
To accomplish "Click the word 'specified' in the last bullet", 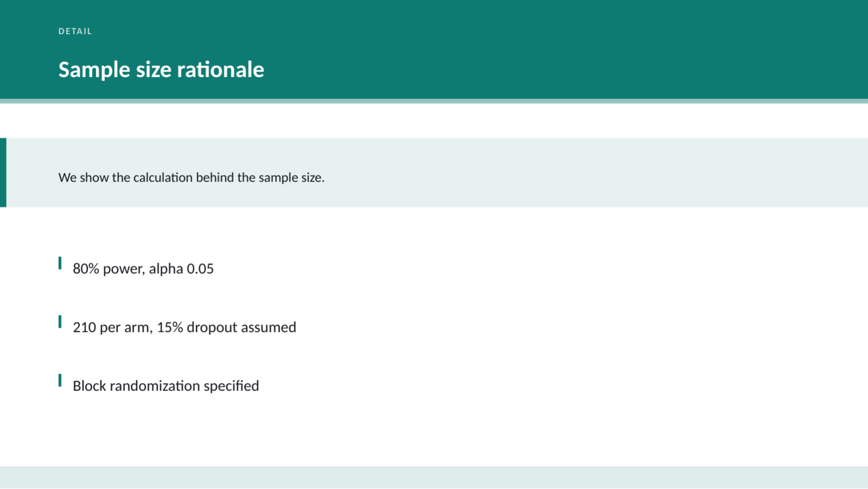I will coord(231,386).
